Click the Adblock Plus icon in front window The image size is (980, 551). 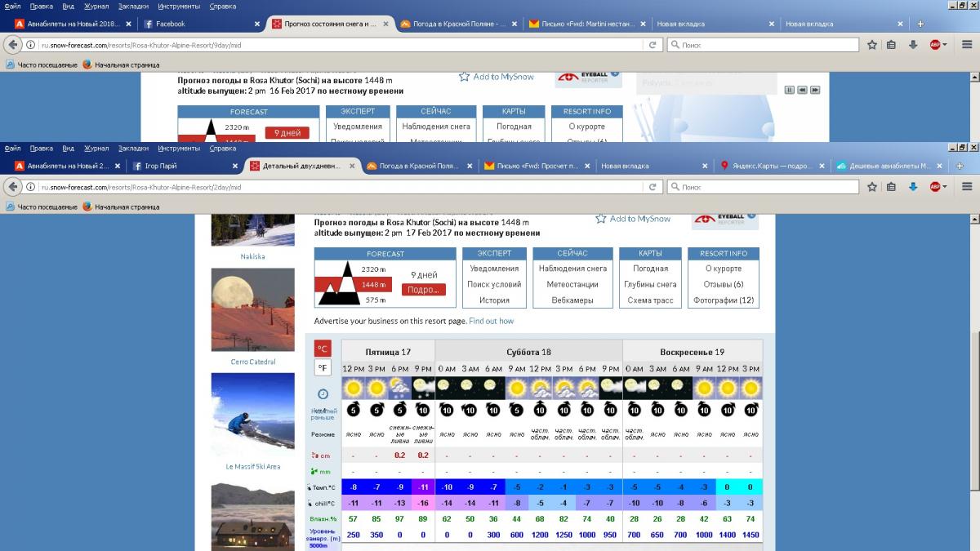935,187
